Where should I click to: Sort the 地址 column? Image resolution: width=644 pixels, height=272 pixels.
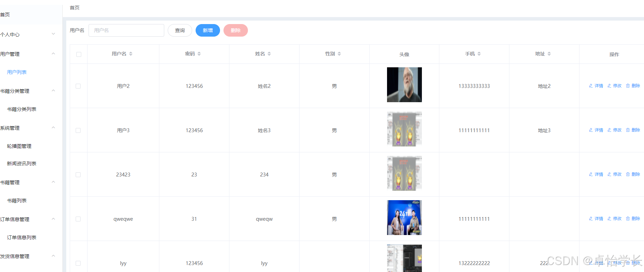coord(549,54)
